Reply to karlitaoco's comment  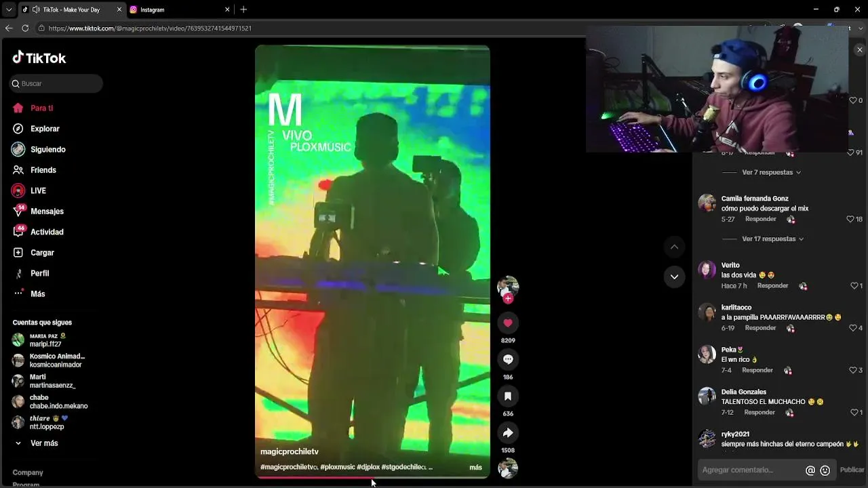point(760,328)
